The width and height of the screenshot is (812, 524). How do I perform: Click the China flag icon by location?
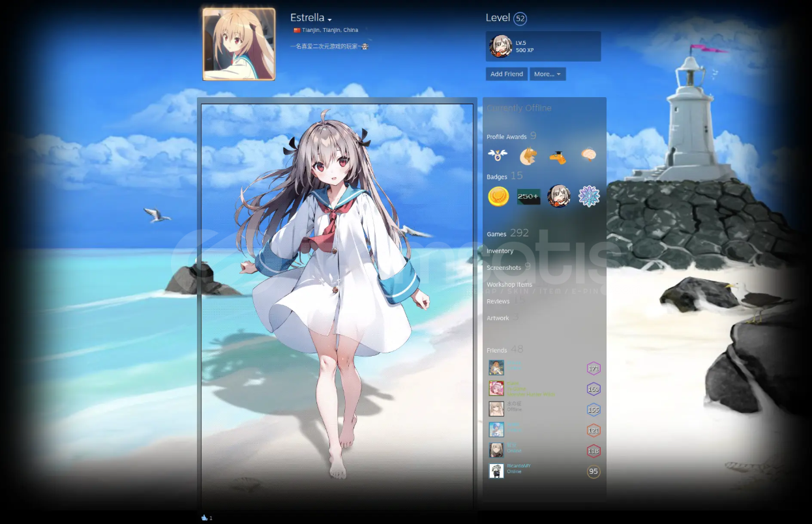(297, 30)
